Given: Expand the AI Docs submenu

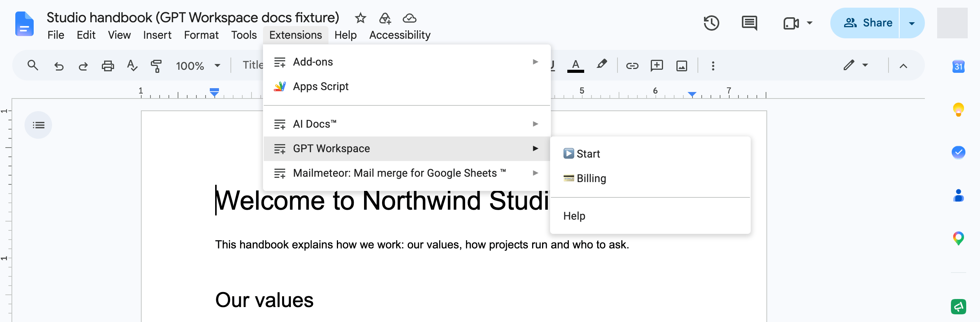Looking at the screenshot, I should [407, 124].
